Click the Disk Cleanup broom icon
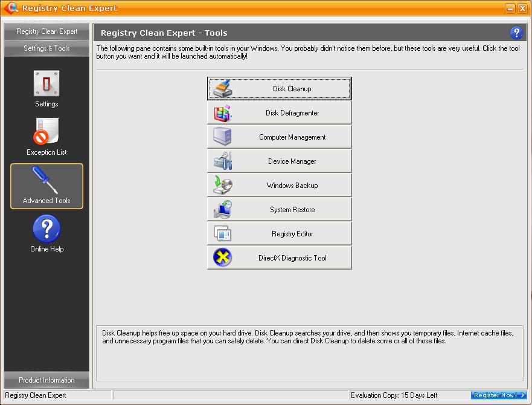Screen dimensions: 532x405 [x=223, y=88]
